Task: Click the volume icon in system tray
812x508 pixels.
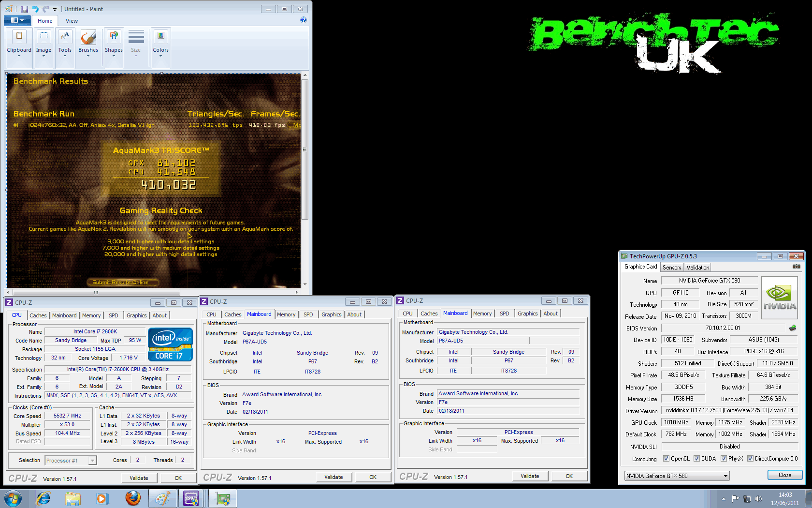Action: coord(758,499)
